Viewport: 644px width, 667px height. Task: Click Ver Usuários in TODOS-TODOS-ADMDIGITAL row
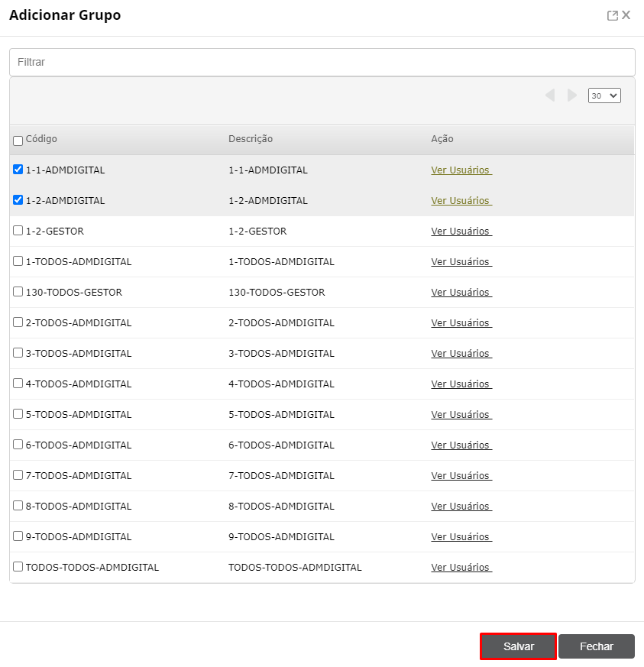tap(461, 568)
